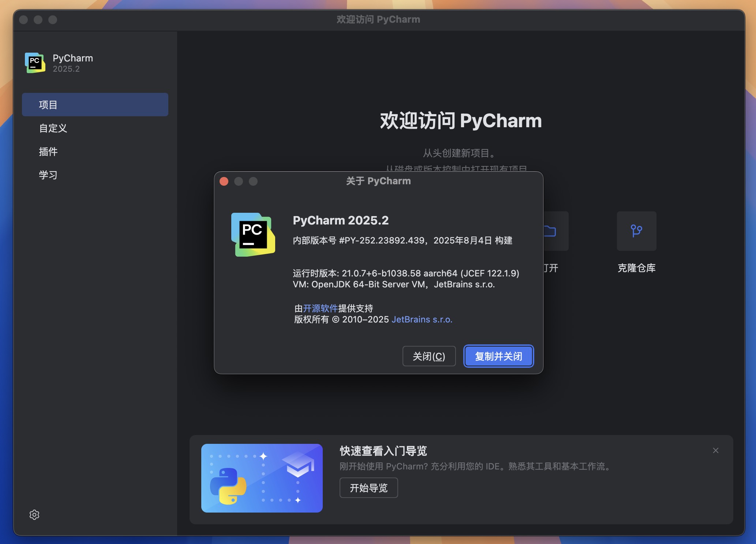
Task: Switch to the 插件 sidebar tab
Action: pos(95,151)
